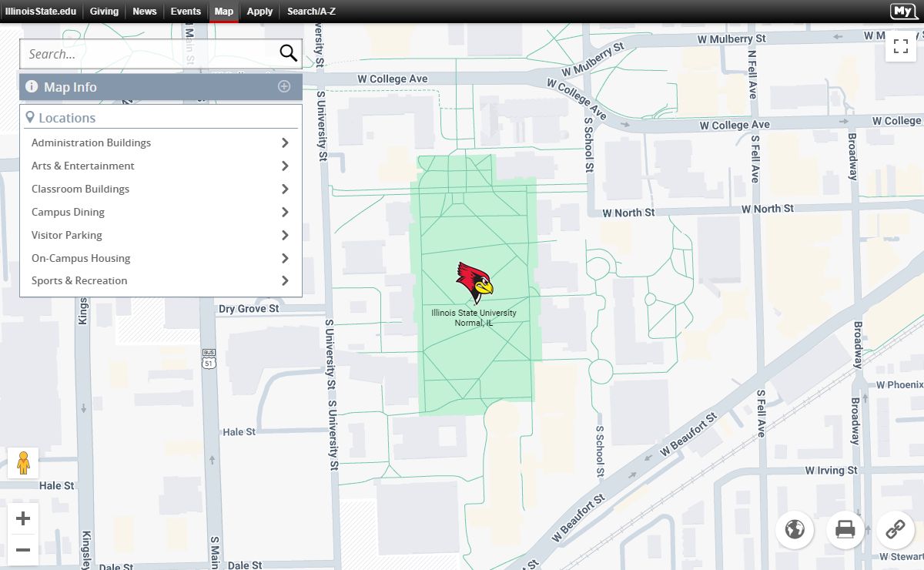Click the Map Info information icon
The image size is (924, 570).
[x=32, y=87]
